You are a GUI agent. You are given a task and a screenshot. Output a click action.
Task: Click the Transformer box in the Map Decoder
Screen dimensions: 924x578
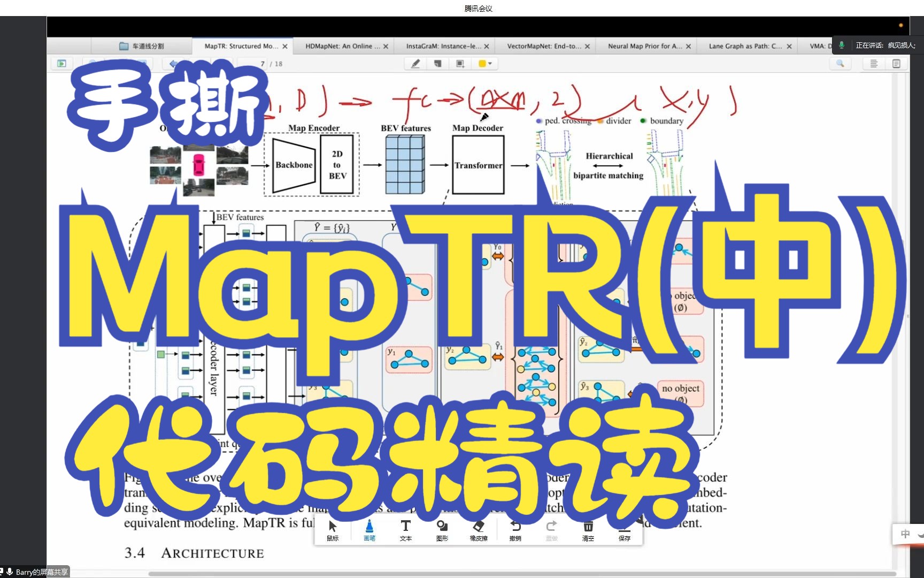click(x=478, y=165)
